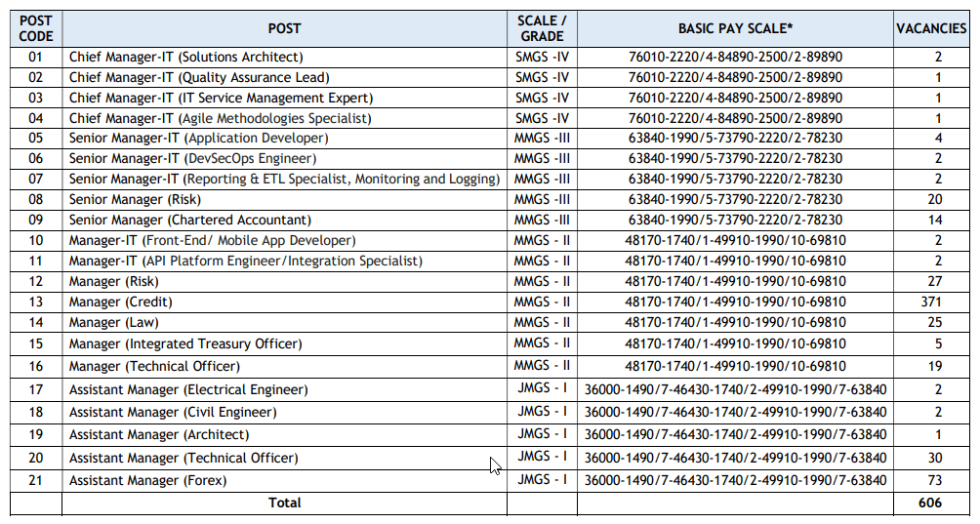Click the VACANCIES column header
The width and height of the screenshot is (980, 524).
(x=931, y=28)
